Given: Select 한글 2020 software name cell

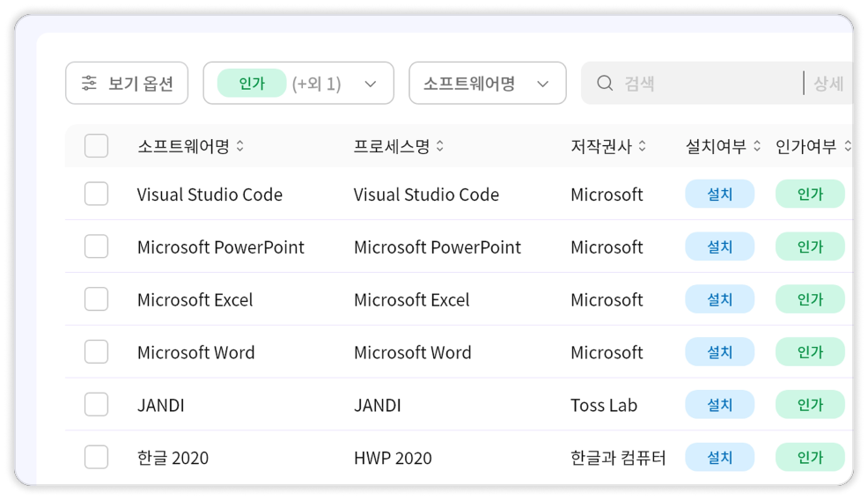Looking at the screenshot, I should coord(173,458).
